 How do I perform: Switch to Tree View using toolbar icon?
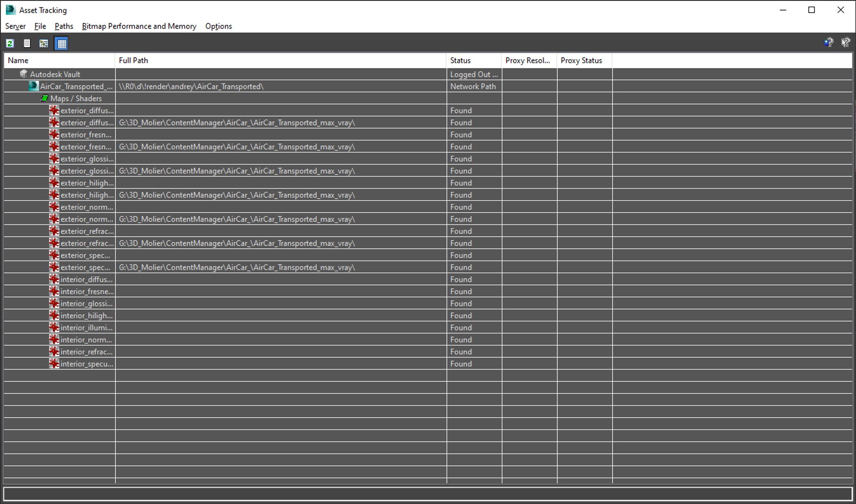point(44,43)
